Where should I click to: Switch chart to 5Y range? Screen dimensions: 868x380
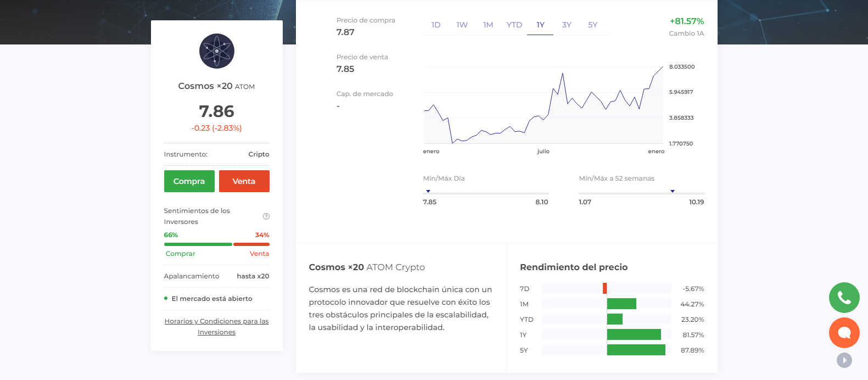tap(593, 25)
